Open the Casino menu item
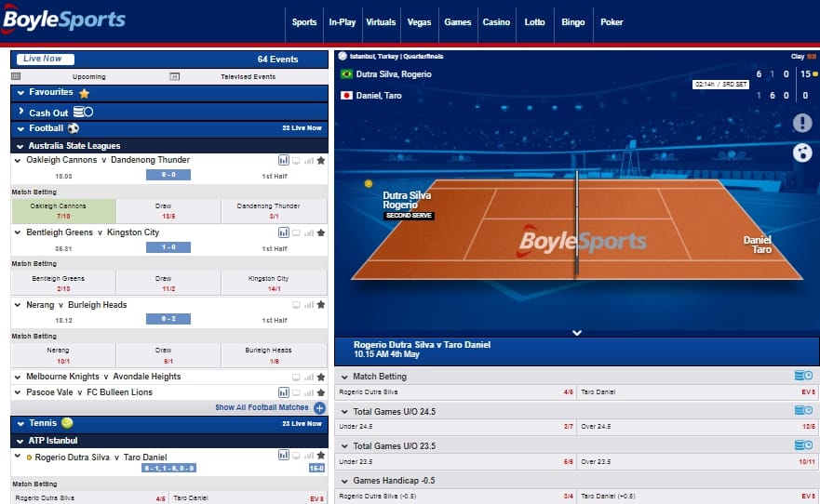Image resolution: width=820 pixels, height=504 pixels. tap(496, 21)
